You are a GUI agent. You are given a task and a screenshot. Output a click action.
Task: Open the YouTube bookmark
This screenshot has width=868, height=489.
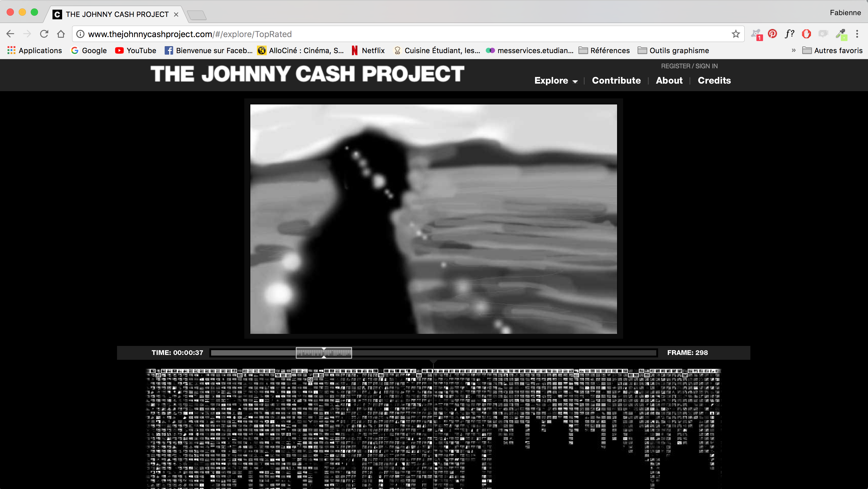[x=135, y=51]
